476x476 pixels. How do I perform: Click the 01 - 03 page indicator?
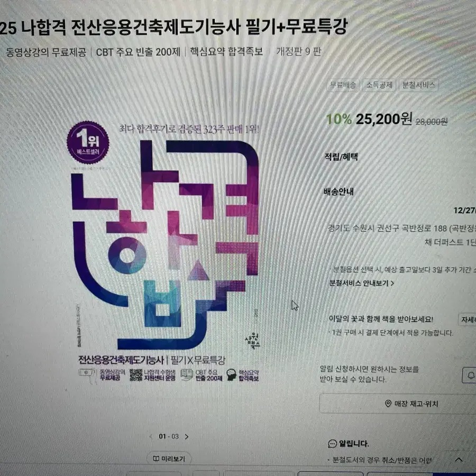tap(169, 436)
